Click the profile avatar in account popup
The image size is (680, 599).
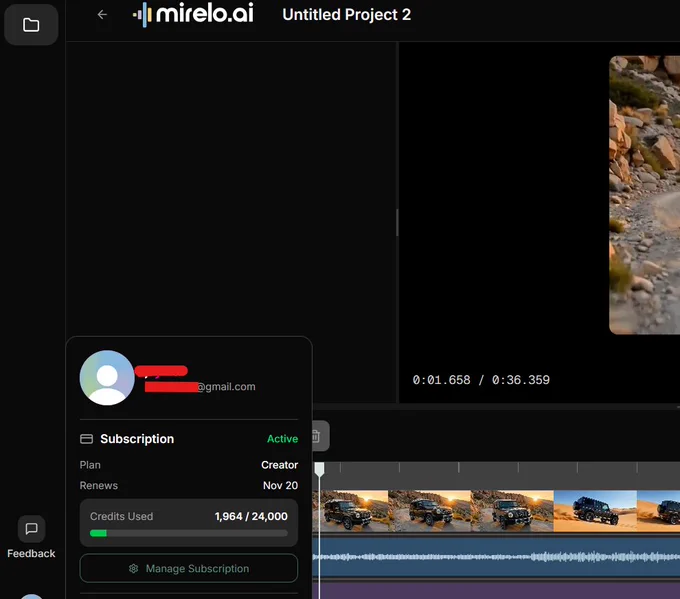click(x=107, y=377)
